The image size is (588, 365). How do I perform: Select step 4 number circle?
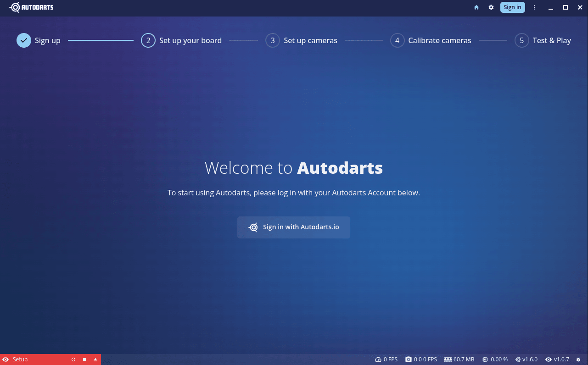point(398,40)
